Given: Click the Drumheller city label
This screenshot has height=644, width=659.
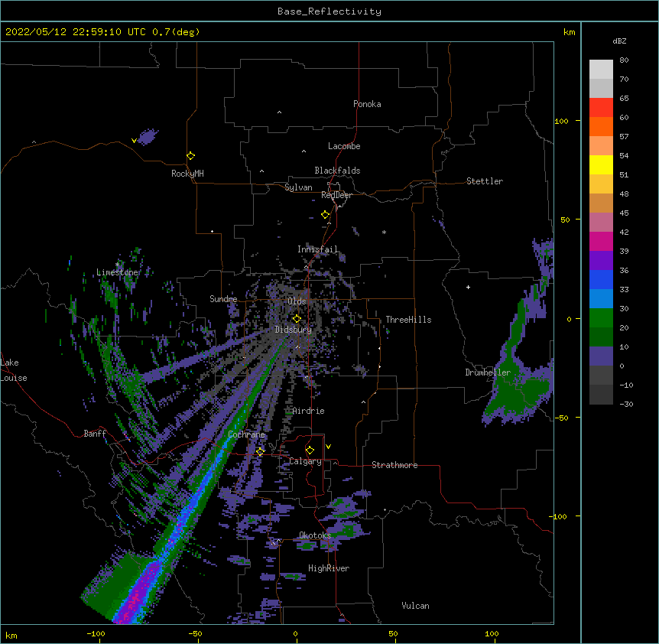Looking at the screenshot, I should 488,372.
